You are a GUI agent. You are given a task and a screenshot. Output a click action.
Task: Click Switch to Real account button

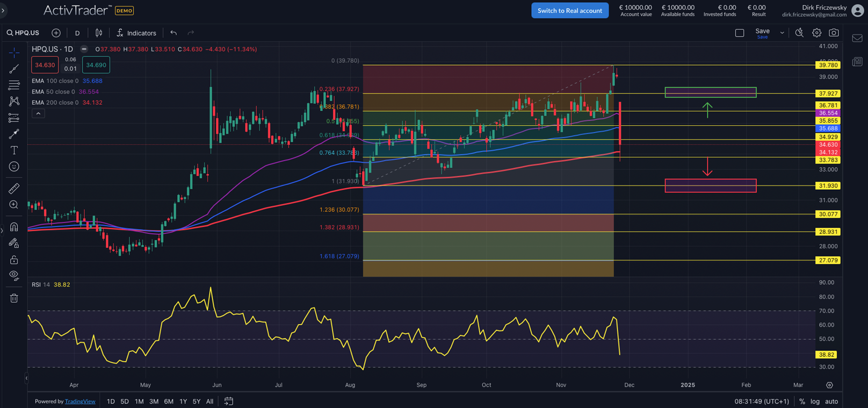(570, 11)
